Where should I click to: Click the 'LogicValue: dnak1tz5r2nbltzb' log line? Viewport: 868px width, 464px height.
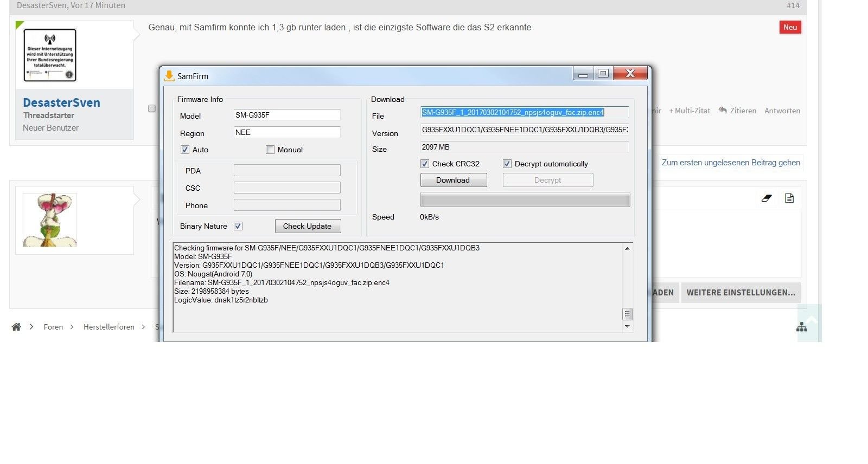[x=221, y=300]
